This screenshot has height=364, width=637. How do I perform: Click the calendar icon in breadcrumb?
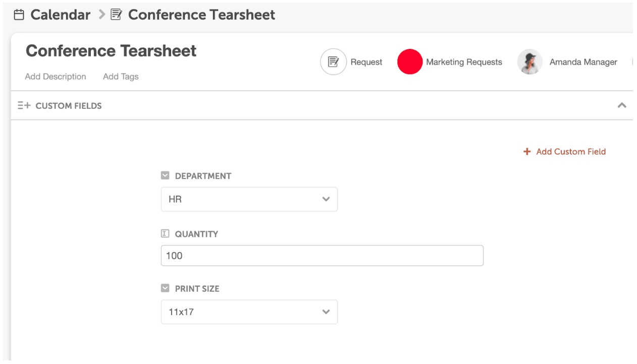pyautogui.click(x=19, y=15)
